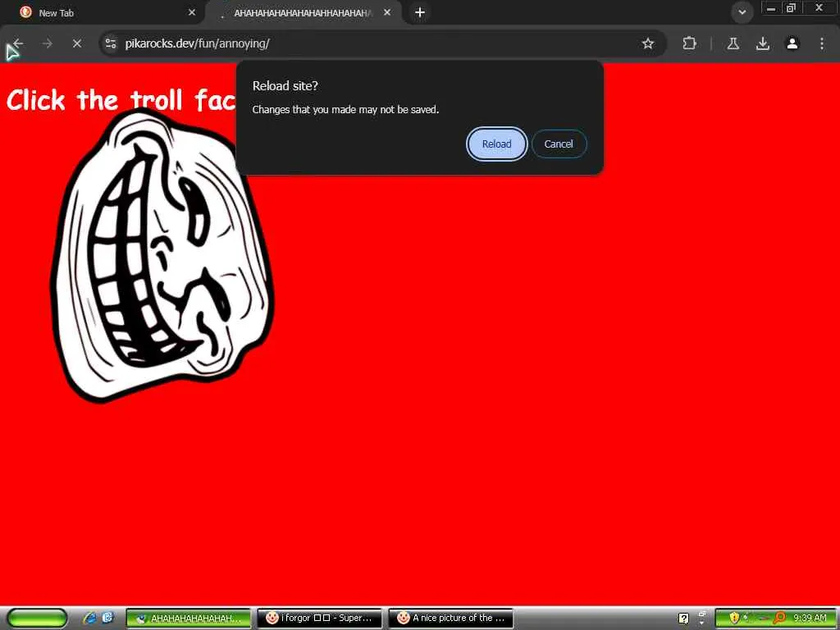Bookmark this page with the star icon
The image size is (840, 630).
[648, 43]
